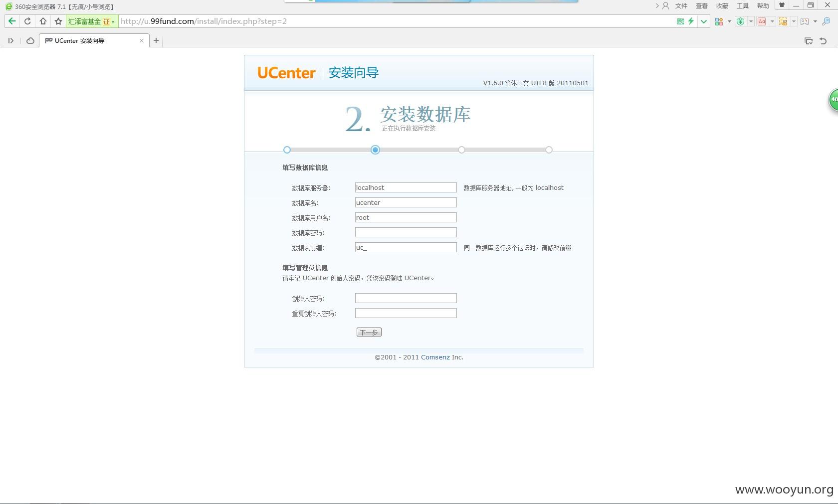Expand the screenshot tool dropdown arrow
838x504 pixels.
coord(794,21)
